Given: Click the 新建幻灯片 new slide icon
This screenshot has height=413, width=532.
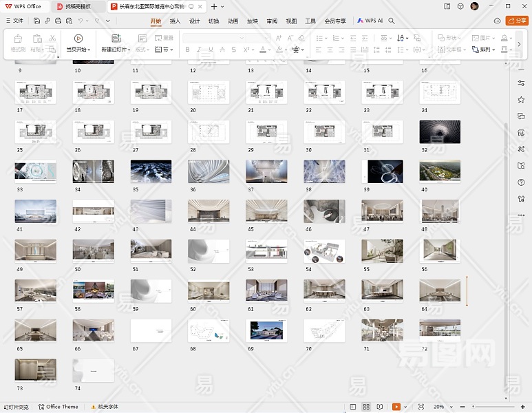Looking at the screenshot, I should pos(116,38).
